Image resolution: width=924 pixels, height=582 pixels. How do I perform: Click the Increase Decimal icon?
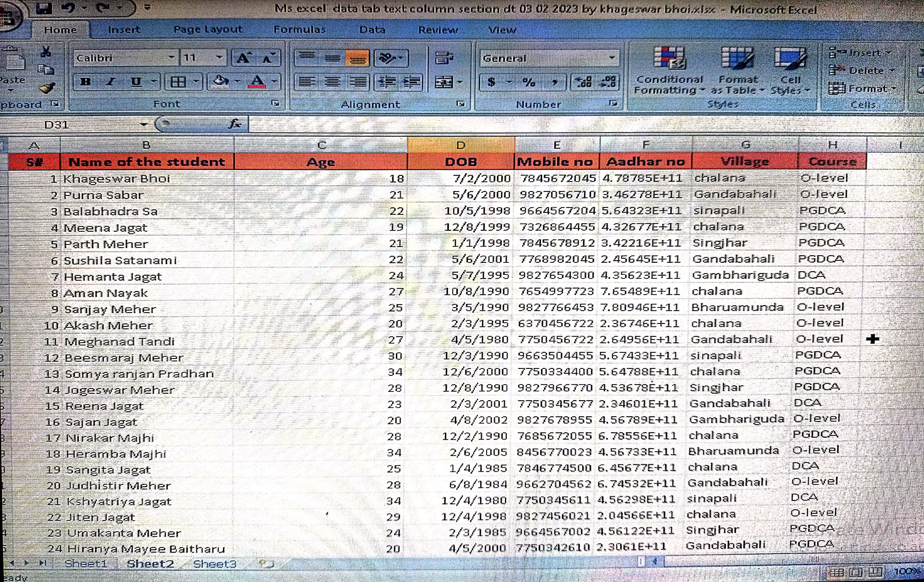click(583, 82)
